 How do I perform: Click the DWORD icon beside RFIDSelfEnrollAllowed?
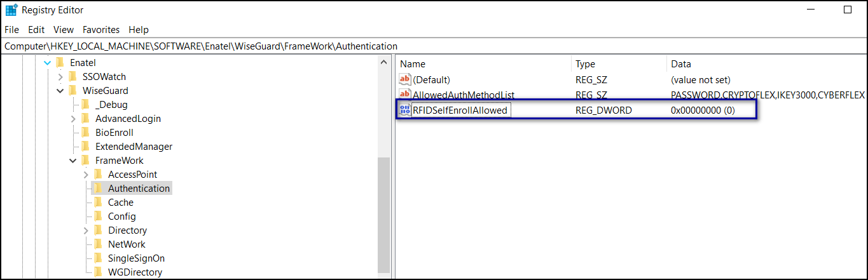pyautogui.click(x=405, y=110)
